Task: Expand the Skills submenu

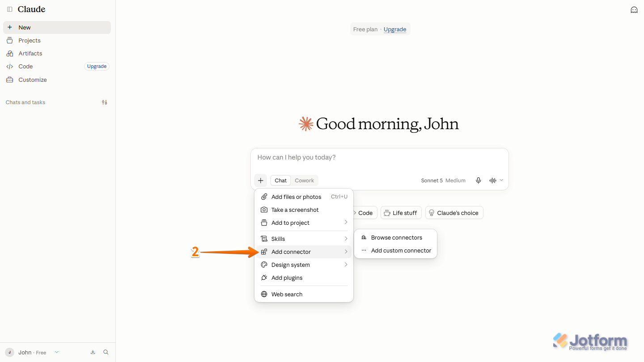Action: [x=304, y=239]
